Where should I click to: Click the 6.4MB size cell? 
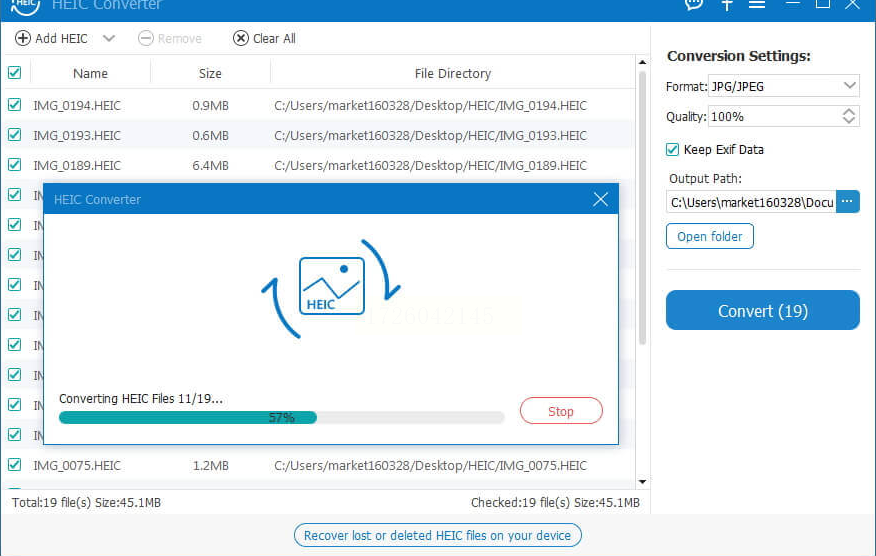coord(211,166)
